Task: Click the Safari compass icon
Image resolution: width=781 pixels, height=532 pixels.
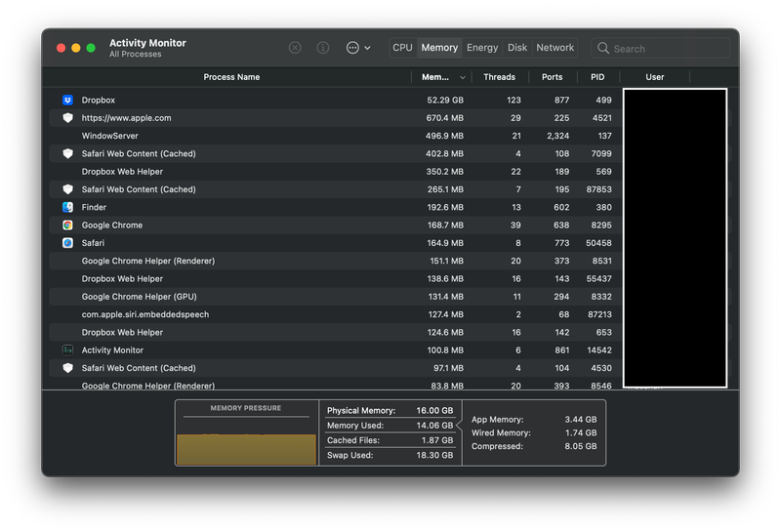Action: click(67, 243)
